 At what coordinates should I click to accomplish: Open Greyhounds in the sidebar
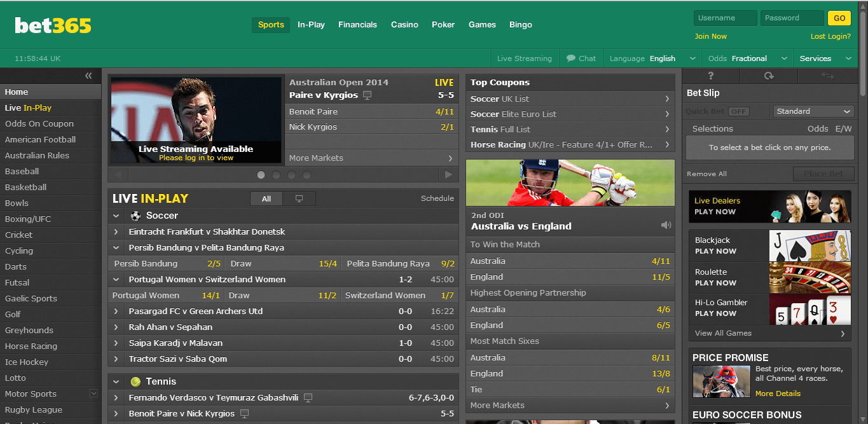click(x=29, y=330)
